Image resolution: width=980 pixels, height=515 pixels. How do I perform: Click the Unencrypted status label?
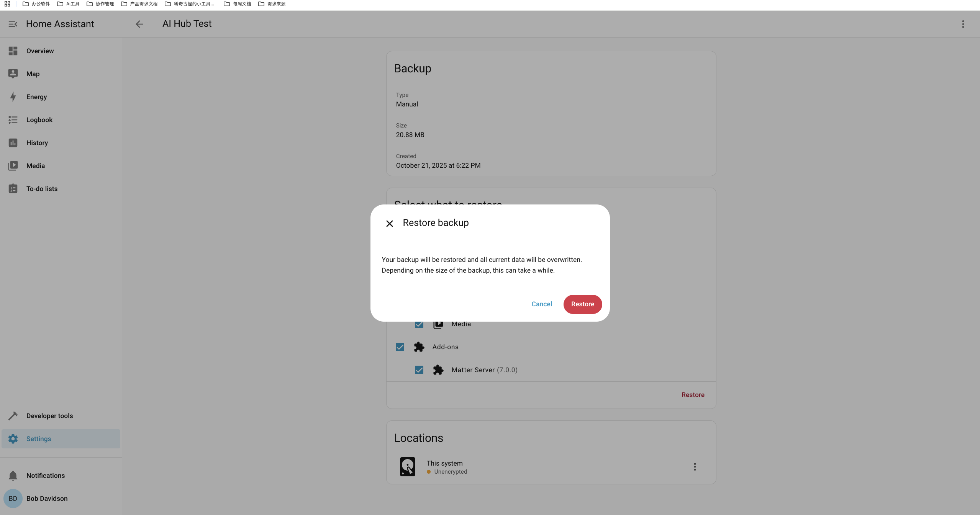(451, 472)
